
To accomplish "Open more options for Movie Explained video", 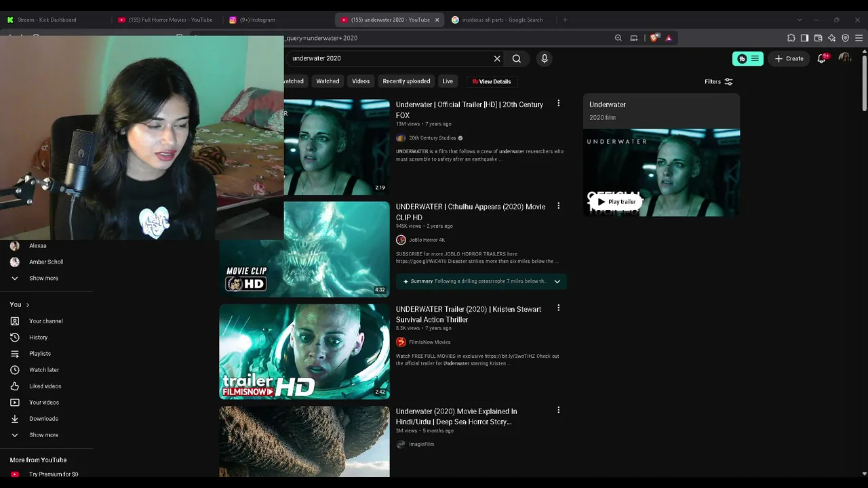I will pos(558,410).
